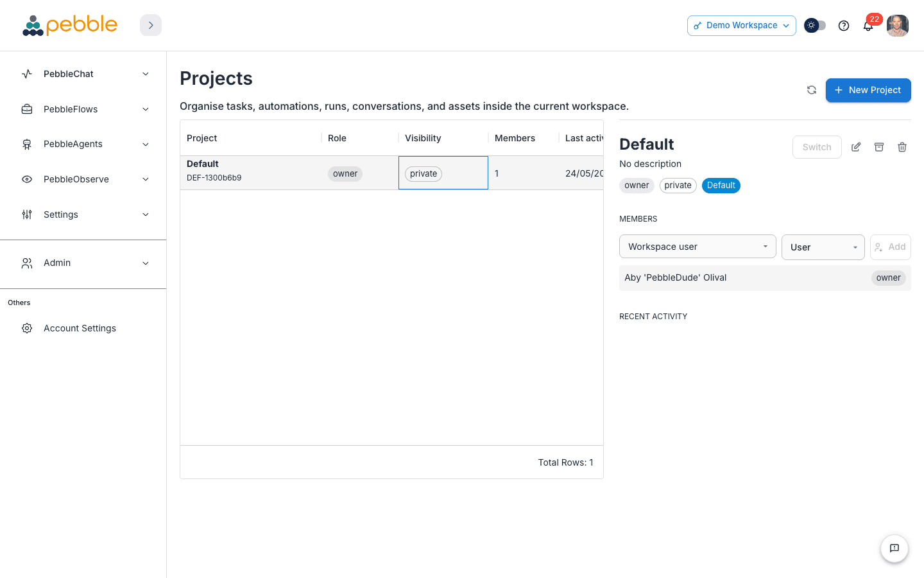Click the private badge in table row
This screenshot has width=924, height=578.
[x=424, y=174]
